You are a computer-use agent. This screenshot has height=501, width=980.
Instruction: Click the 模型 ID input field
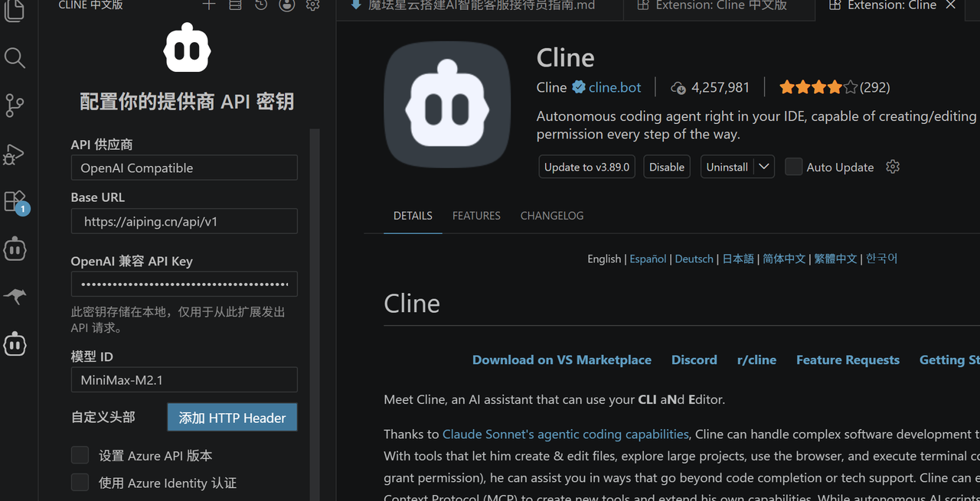[x=184, y=379]
